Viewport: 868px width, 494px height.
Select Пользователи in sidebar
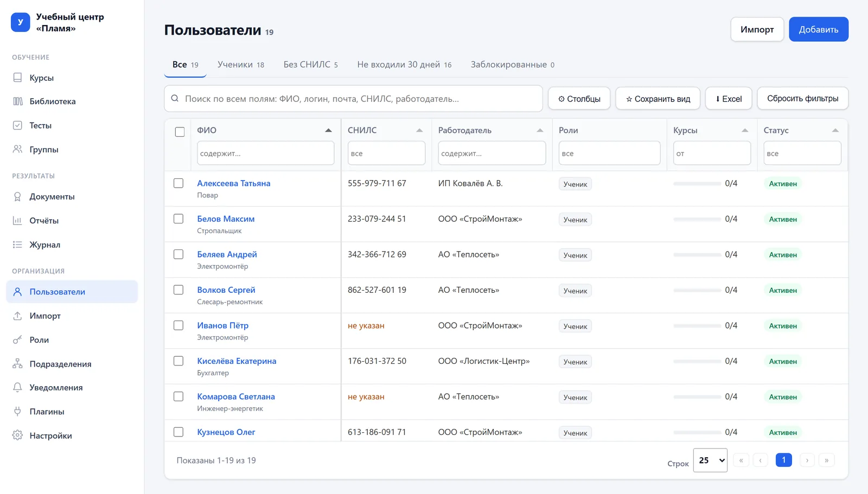pyautogui.click(x=72, y=292)
